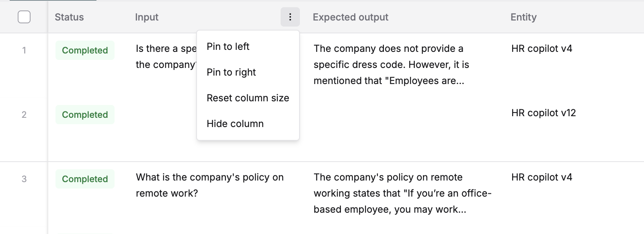Click the Expected output column header
Screen dimensions: 644x234
[x=351, y=17]
